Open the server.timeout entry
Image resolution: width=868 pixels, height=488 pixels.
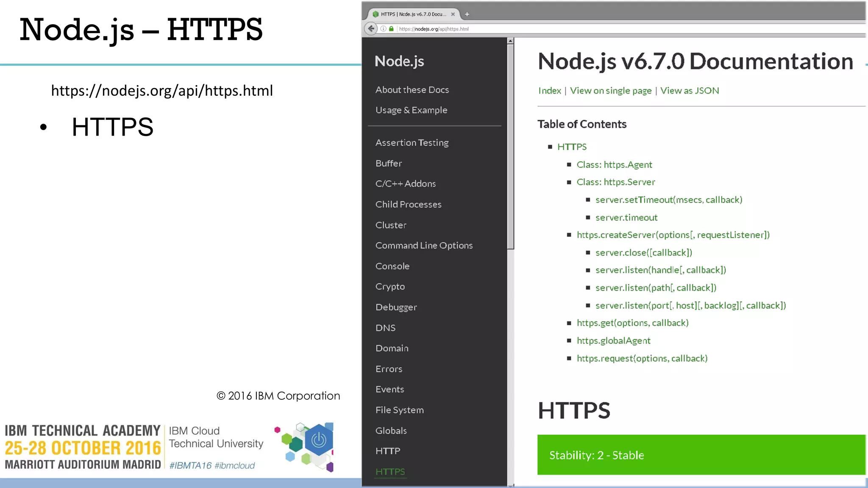pos(626,218)
